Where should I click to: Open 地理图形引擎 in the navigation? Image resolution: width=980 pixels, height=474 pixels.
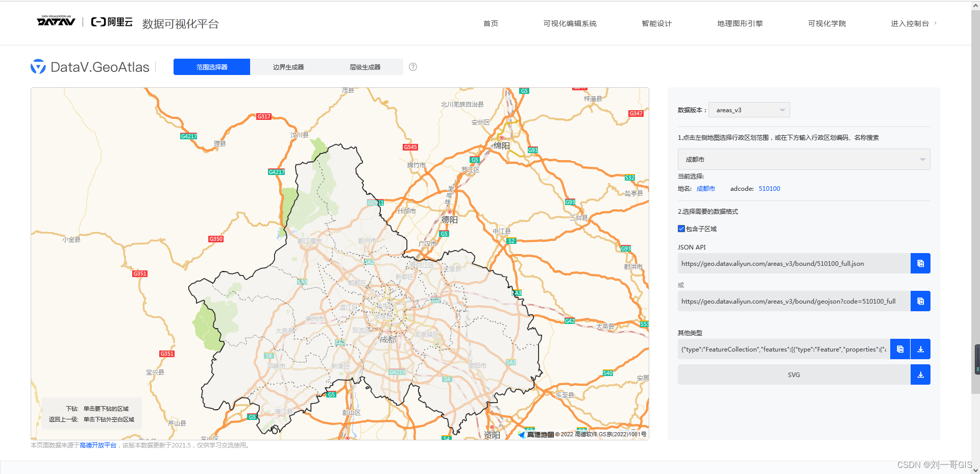[740, 23]
